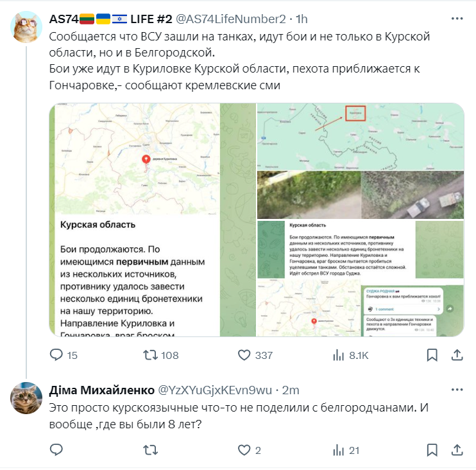This screenshot has width=476, height=470.
Task: Retweet the post with 108 reposts
Action: (x=160, y=355)
